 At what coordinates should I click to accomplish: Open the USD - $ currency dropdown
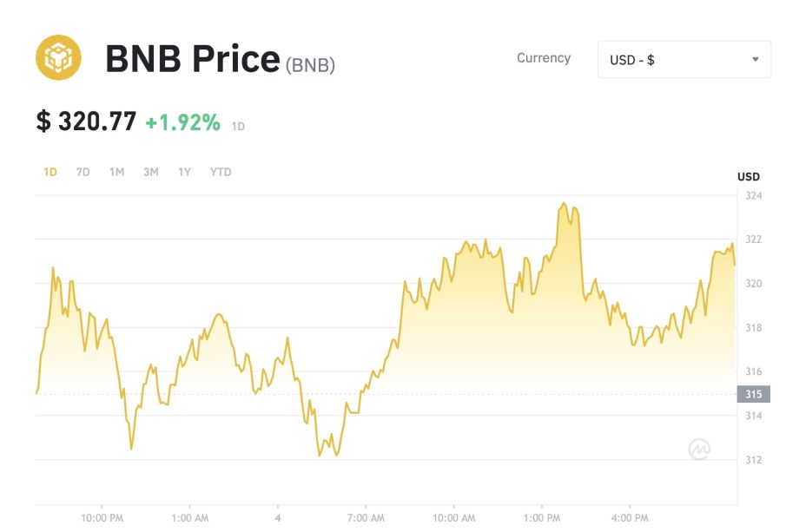[684, 60]
